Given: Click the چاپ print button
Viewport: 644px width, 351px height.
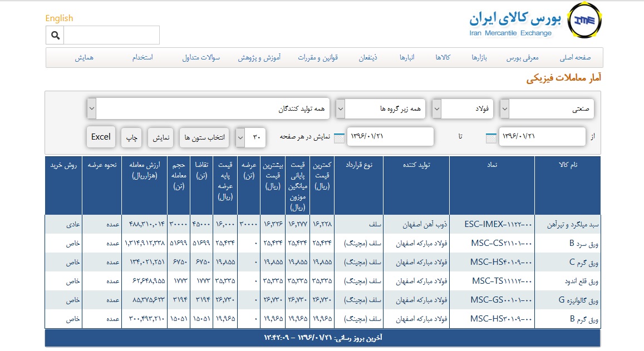Looking at the screenshot, I should click(x=132, y=137).
